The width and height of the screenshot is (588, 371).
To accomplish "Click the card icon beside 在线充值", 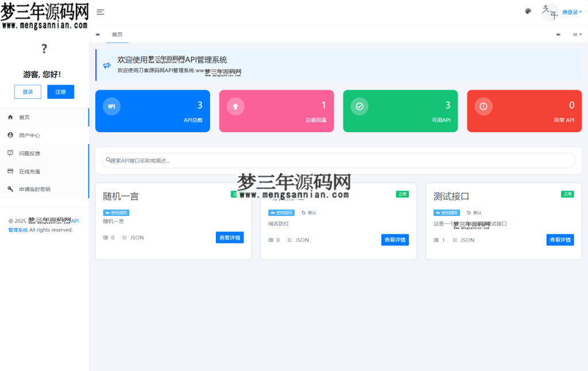I will (10, 171).
